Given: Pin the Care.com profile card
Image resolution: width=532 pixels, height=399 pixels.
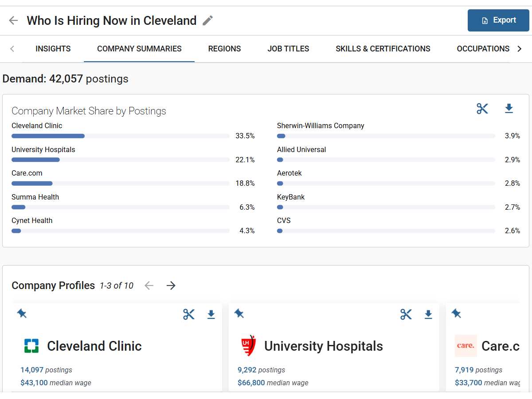Looking at the screenshot, I should tap(456, 314).
